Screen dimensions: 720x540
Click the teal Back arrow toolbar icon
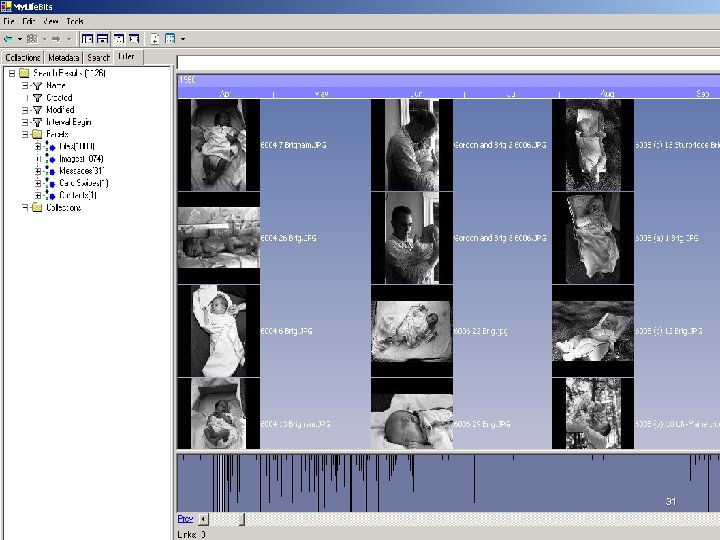[8, 39]
